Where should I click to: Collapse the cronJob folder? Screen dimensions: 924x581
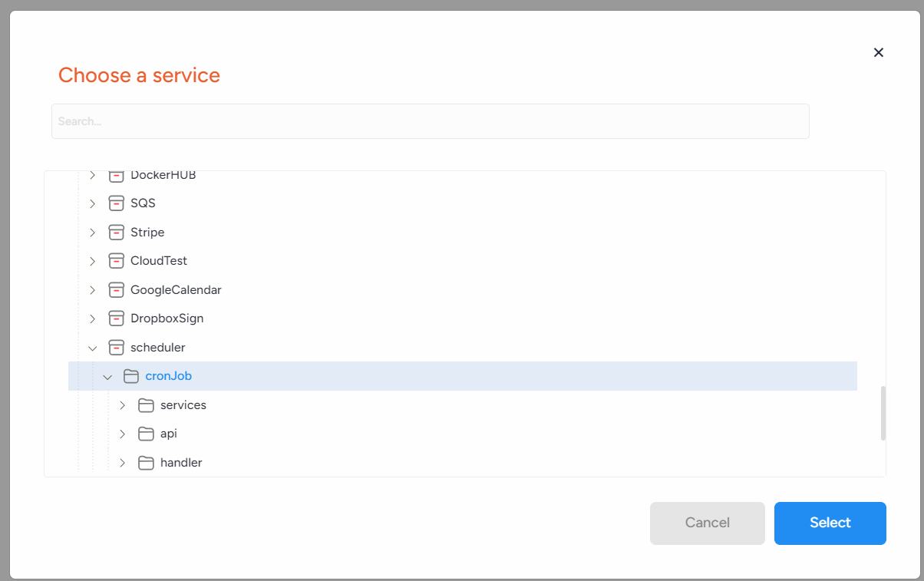pos(107,377)
